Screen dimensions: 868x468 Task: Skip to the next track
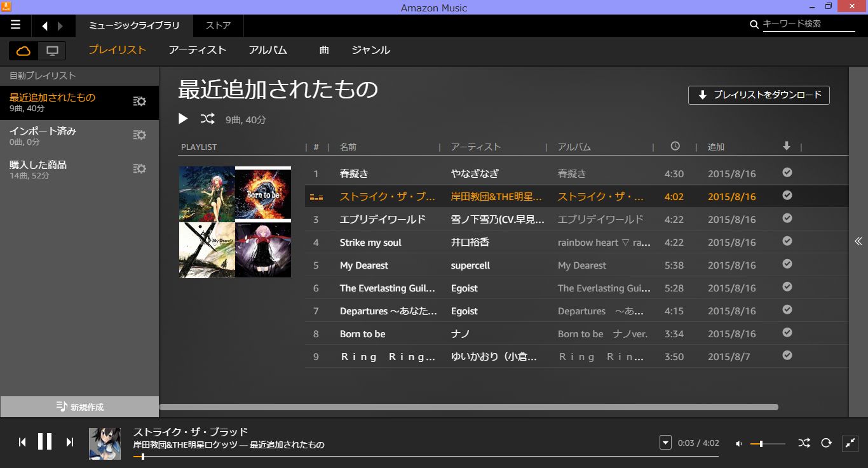click(x=70, y=442)
